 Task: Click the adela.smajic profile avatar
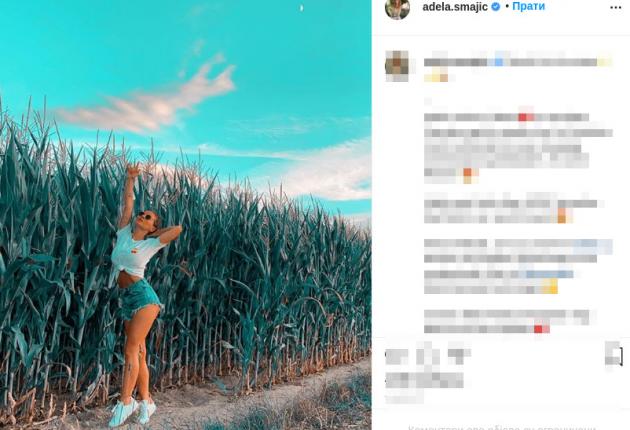[397, 8]
